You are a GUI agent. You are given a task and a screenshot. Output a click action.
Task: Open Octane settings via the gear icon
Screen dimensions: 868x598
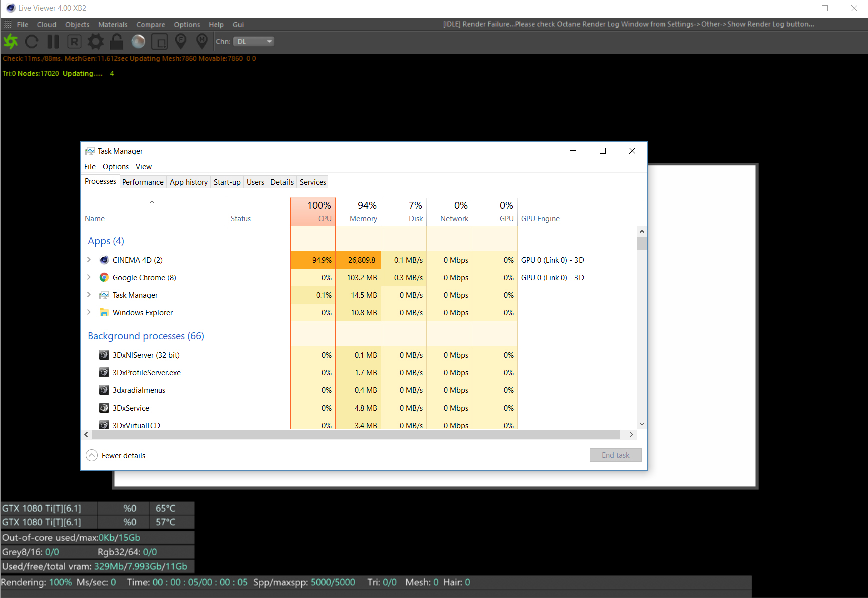(96, 41)
